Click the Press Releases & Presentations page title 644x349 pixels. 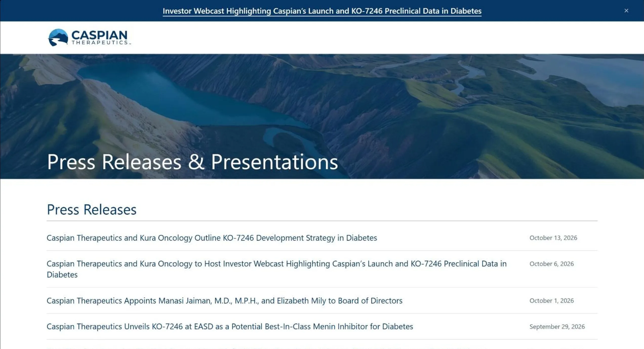(192, 162)
